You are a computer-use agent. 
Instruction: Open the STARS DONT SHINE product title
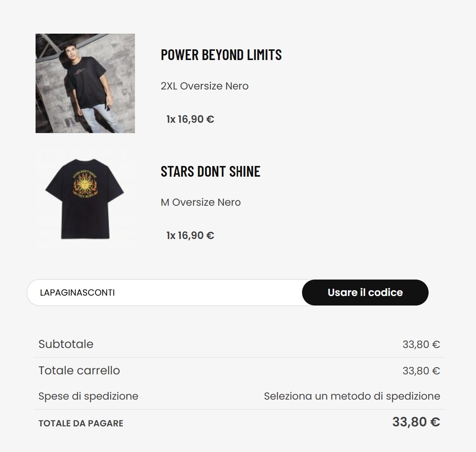(210, 172)
